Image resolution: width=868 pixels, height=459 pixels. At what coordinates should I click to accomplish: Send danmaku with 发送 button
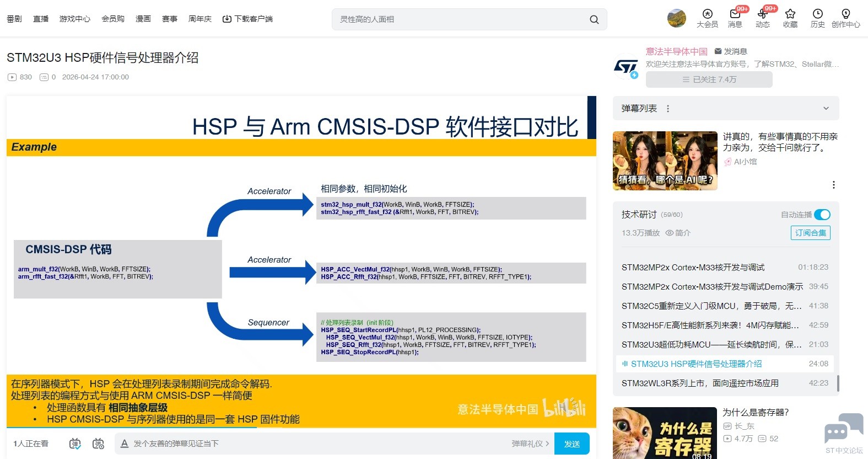[572, 444]
